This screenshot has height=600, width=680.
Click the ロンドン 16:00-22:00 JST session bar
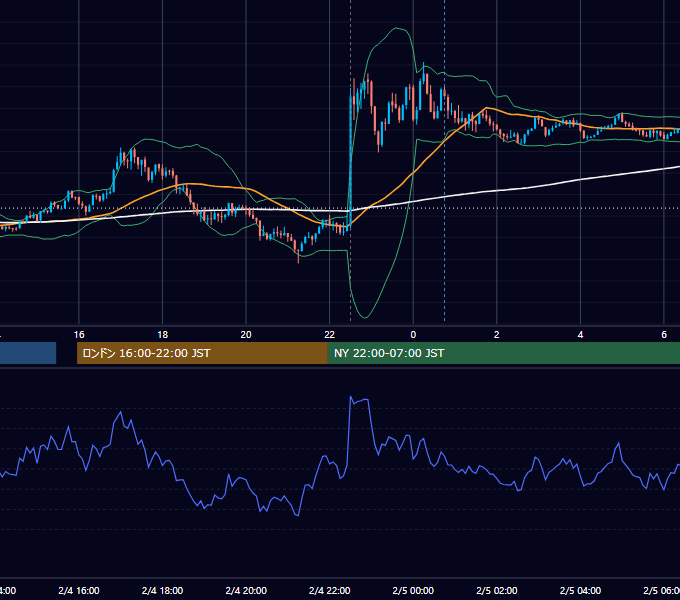click(202, 353)
